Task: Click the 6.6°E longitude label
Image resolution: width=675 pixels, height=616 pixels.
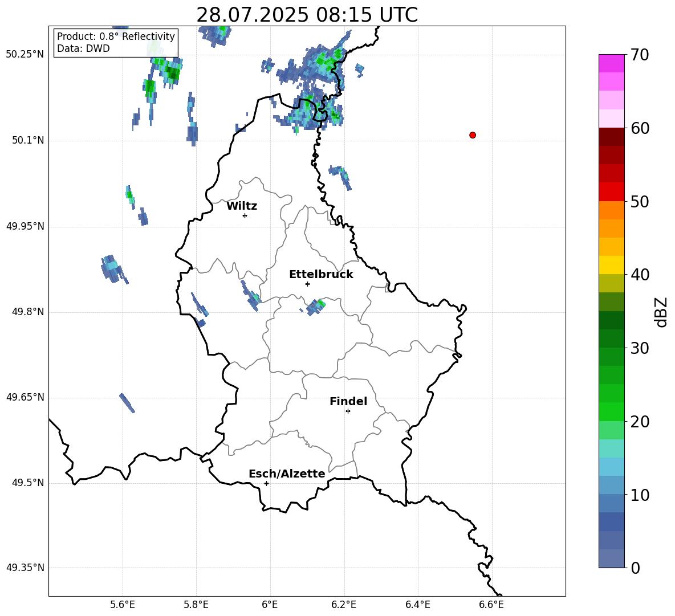Action: tap(491, 605)
